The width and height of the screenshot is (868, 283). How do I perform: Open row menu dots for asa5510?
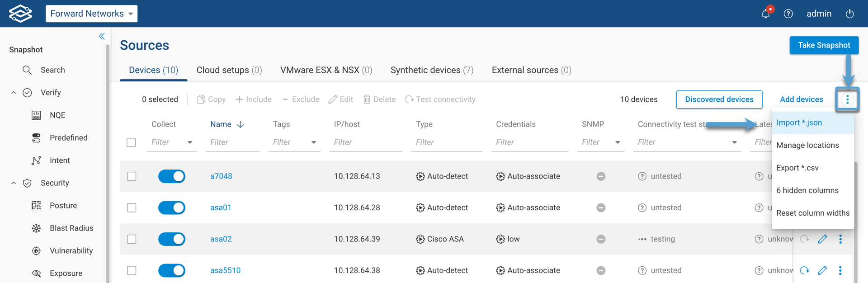[840, 270]
